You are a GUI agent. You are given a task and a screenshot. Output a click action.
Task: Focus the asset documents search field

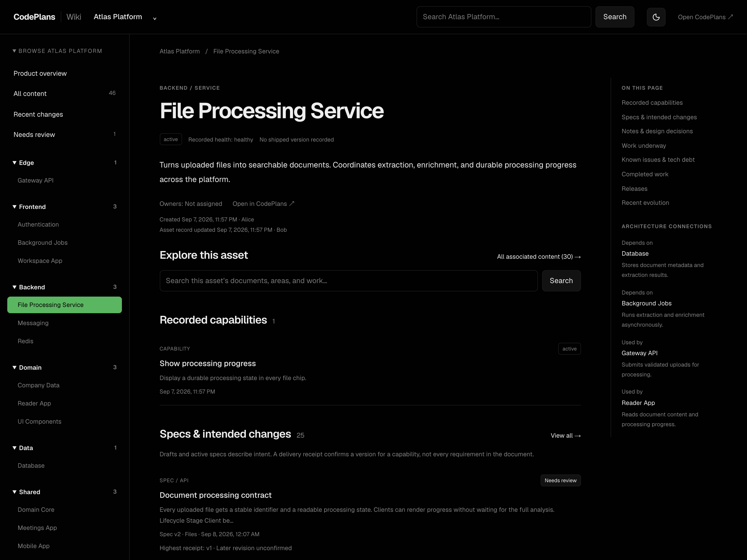coord(349,281)
